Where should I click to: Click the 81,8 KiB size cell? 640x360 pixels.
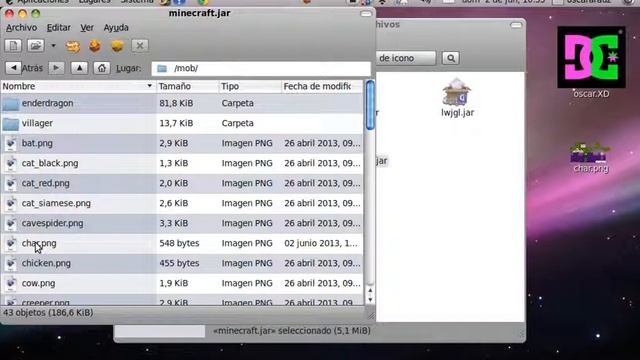click(x=176, y=103)
